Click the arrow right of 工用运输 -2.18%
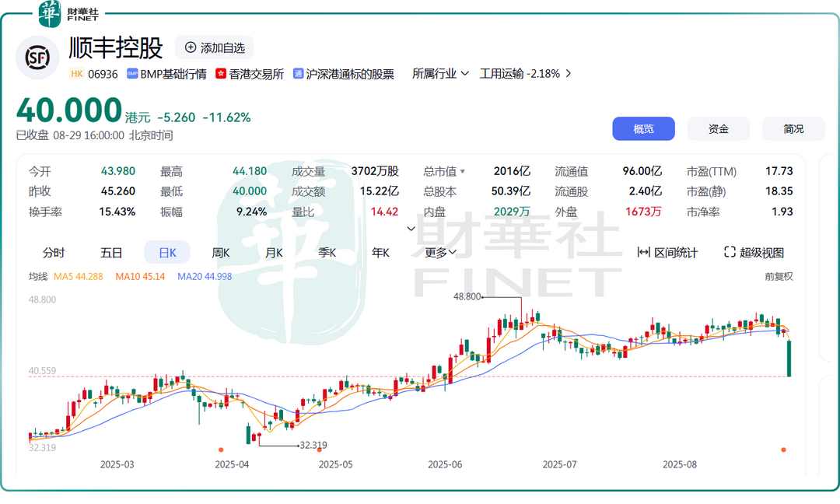Screen dimensions: 840x504 569,73
